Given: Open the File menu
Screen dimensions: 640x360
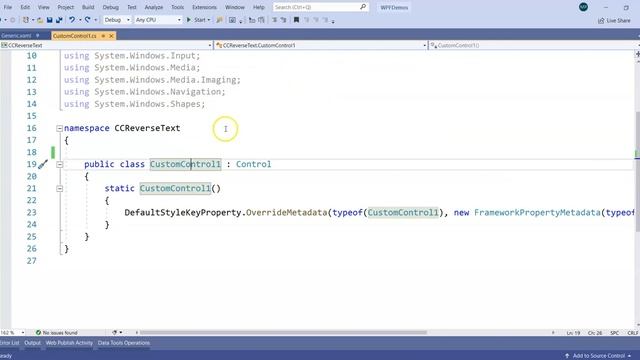Looking at the screenshot, I should (x=7, y=7).
